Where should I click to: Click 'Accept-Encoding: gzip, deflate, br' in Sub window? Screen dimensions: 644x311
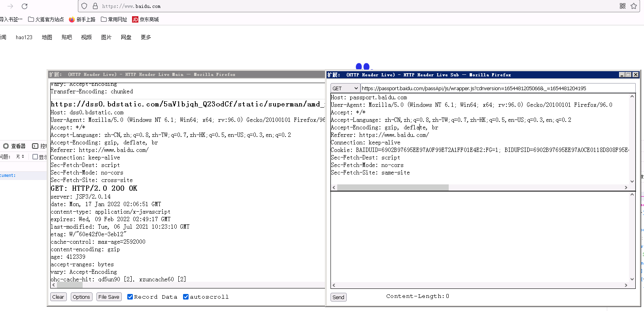[385, 127]
